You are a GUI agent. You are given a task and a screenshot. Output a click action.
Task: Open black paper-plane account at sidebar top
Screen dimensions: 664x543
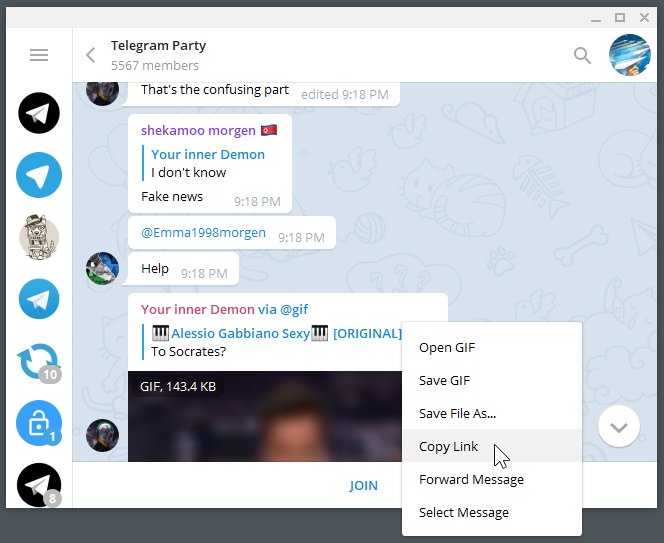(x=39, y=113)
